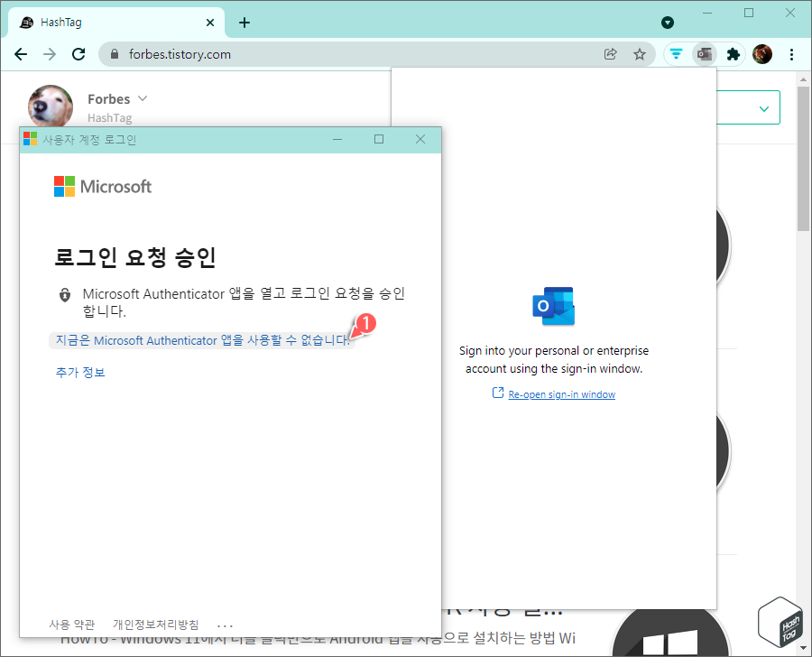Click the security key icon beside Authenticator text

[x=63, y=293]
